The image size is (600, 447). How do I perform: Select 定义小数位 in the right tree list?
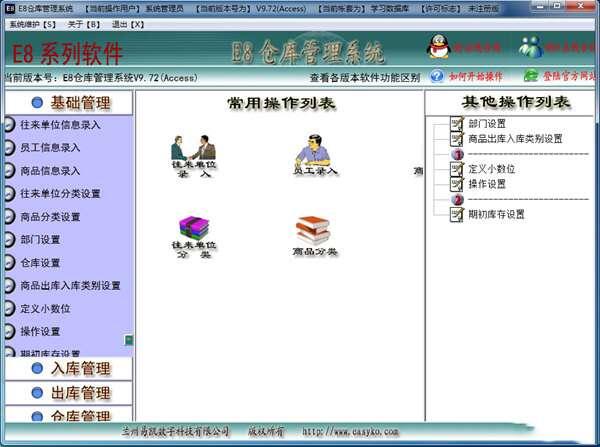[x=493, y=169]
